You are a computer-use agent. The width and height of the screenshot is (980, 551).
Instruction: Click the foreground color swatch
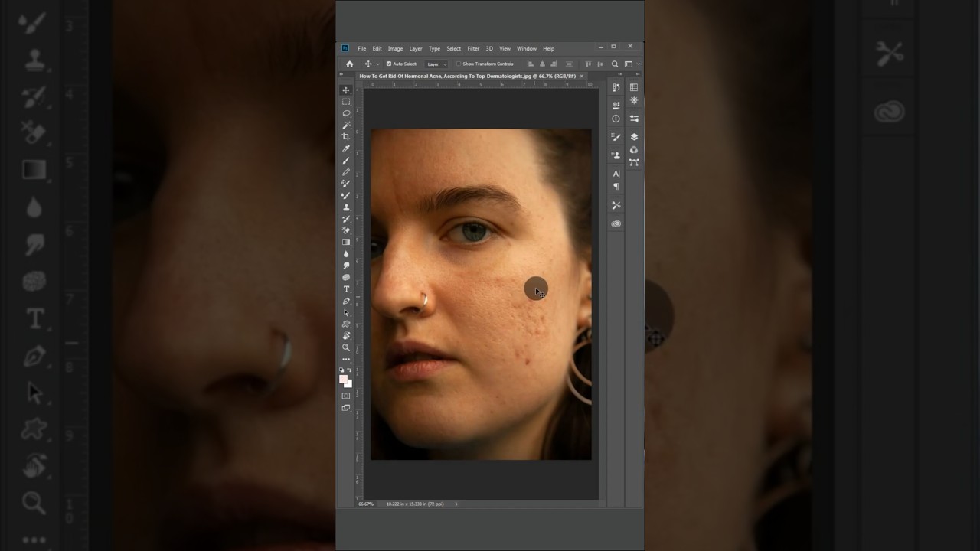344,379
